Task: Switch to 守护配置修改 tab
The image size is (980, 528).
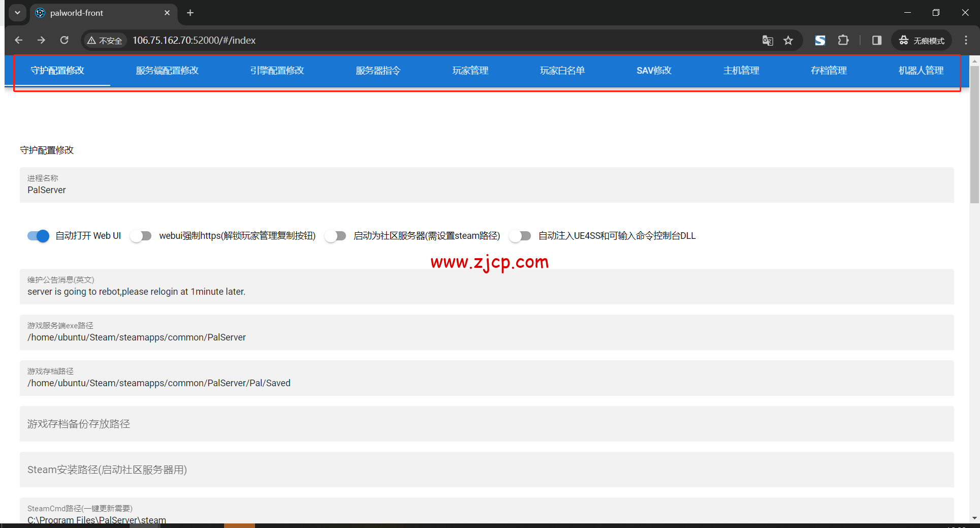Action: (57, 71)
